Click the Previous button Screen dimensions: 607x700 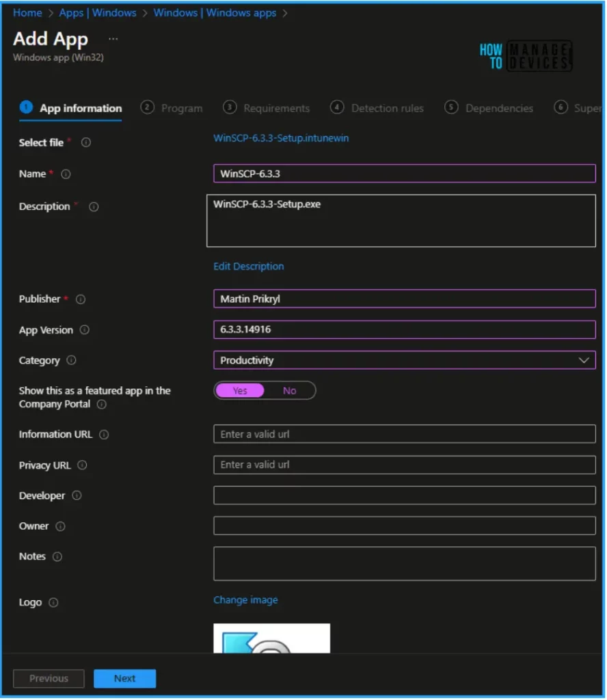(49, 679)
